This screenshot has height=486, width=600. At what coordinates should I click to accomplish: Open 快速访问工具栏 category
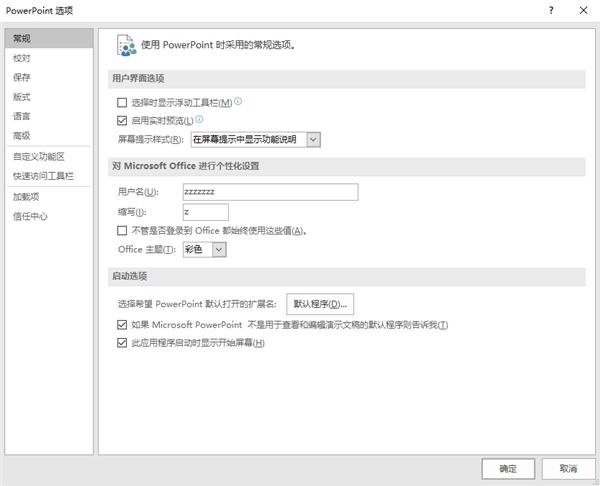coord(49,176)
